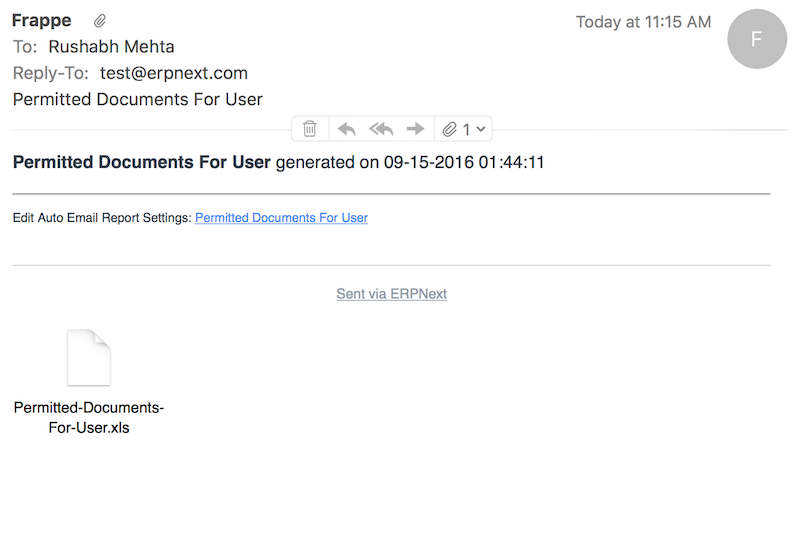Open the xls attachment file icon

[88, 358]
